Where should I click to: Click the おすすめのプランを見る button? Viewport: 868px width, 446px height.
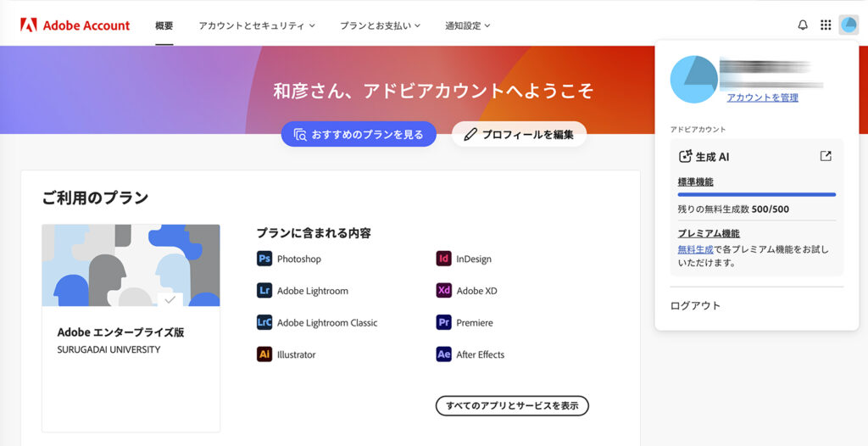359,134
